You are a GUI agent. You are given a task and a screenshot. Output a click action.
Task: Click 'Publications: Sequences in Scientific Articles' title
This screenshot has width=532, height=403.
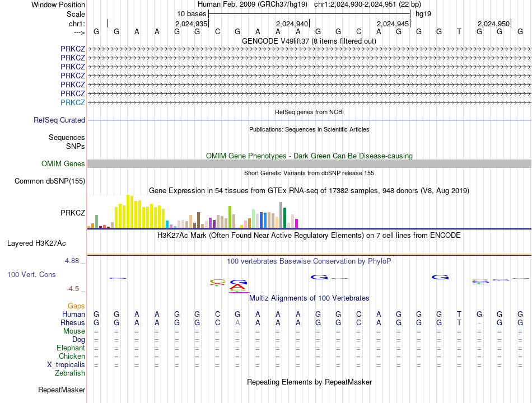309,129
